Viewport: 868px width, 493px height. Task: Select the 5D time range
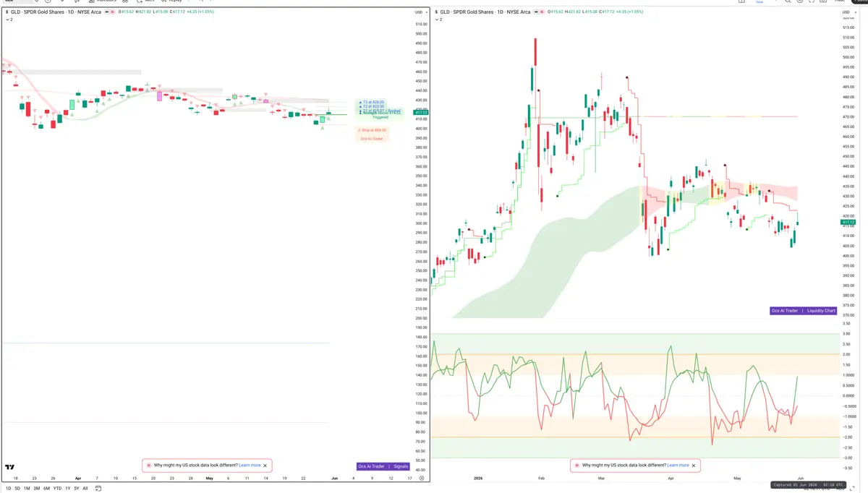tap(17, 489)
